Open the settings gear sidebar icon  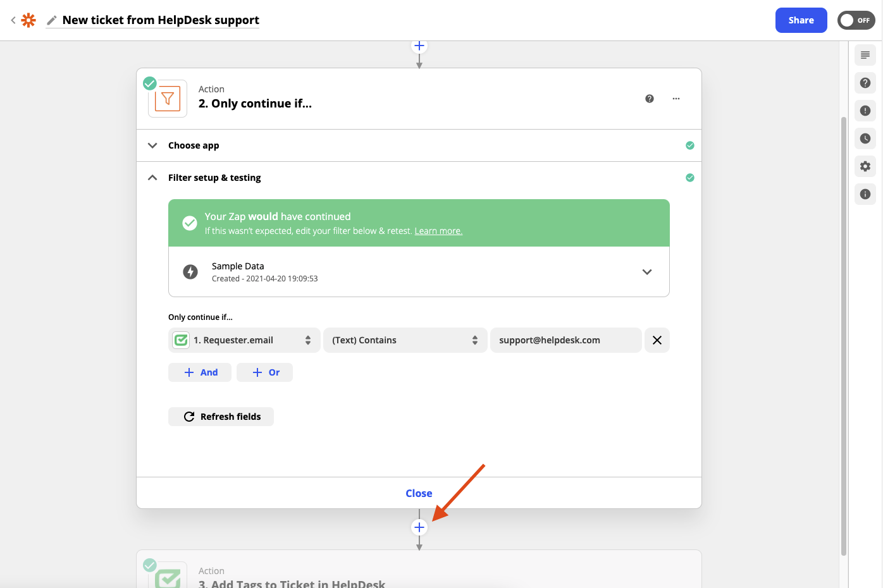[x=865, y=166]
